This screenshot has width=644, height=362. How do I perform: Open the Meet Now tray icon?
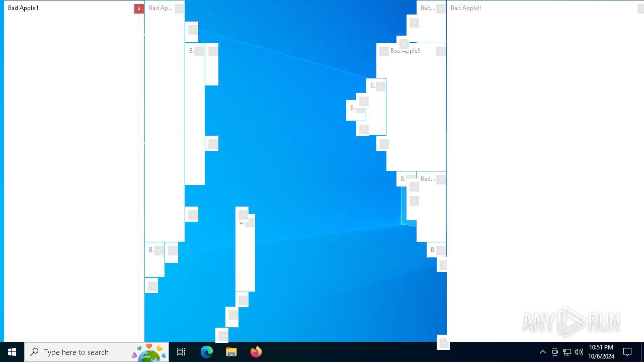click(555, 352)
